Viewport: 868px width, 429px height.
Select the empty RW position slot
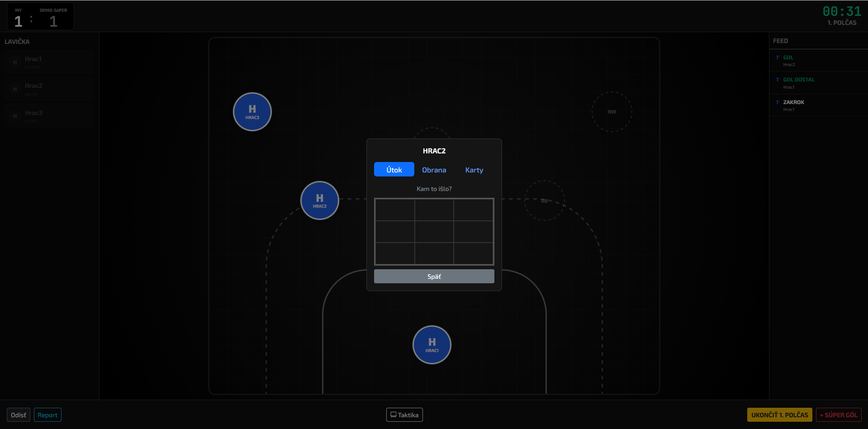(x=612, y=112)
